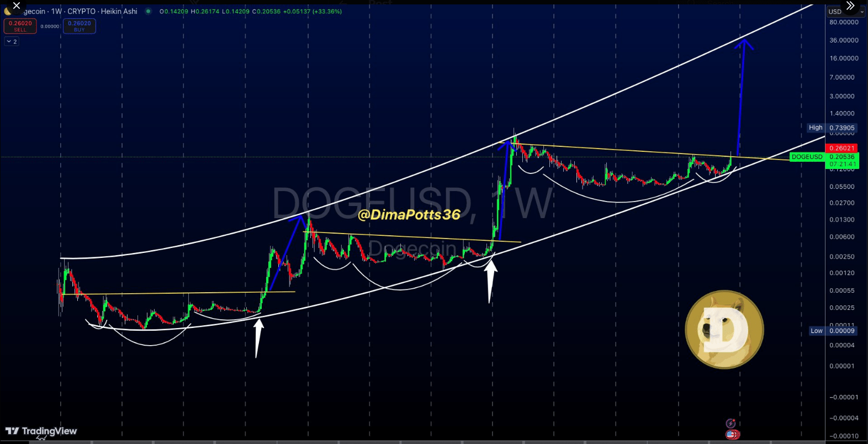Click the double-chevron forward icon at top right
Image resolution: width=868 pixels, height=444 pixels.
[850, 6]
